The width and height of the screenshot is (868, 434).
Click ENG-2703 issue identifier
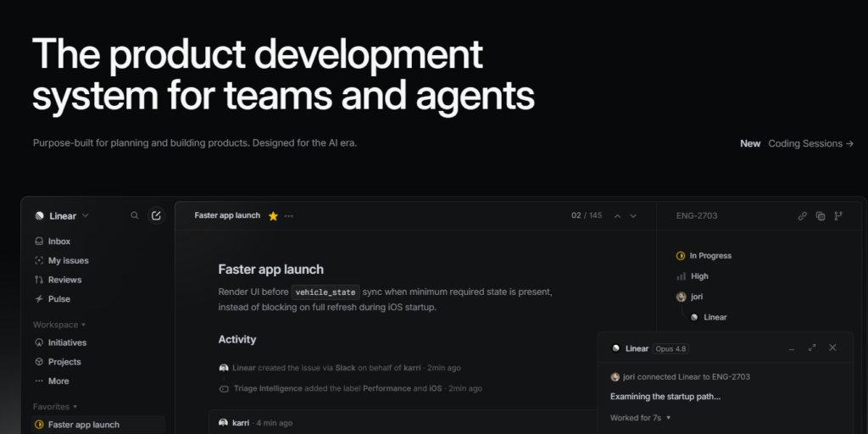pyautogui.click(x=697, y=216)
